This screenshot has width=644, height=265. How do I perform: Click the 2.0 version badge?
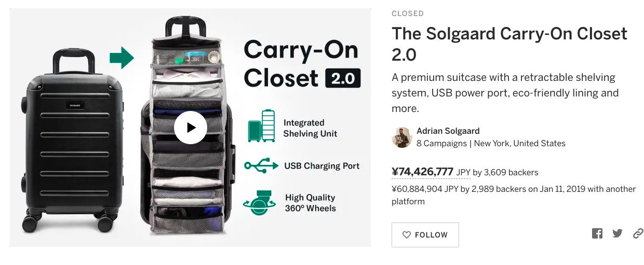click(342, 79)
